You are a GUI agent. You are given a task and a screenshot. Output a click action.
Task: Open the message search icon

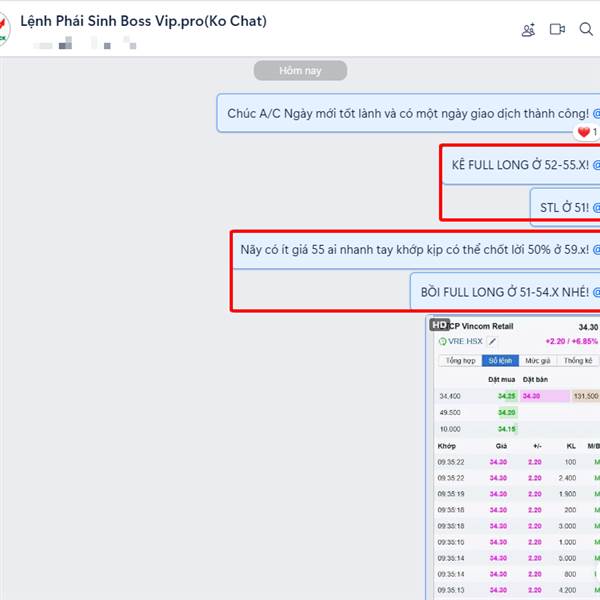(586, 29)
